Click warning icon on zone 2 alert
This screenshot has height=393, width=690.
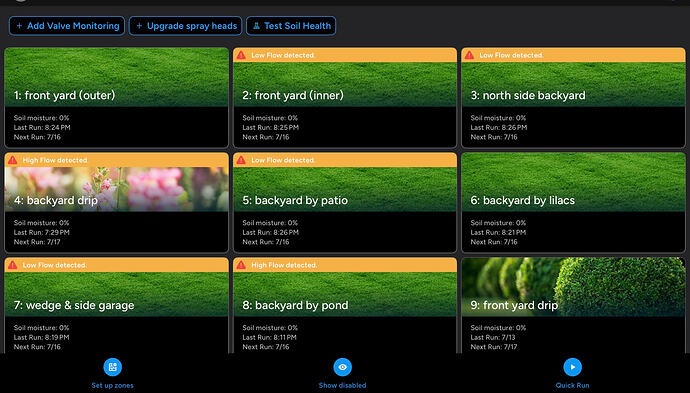pos(241,55)
